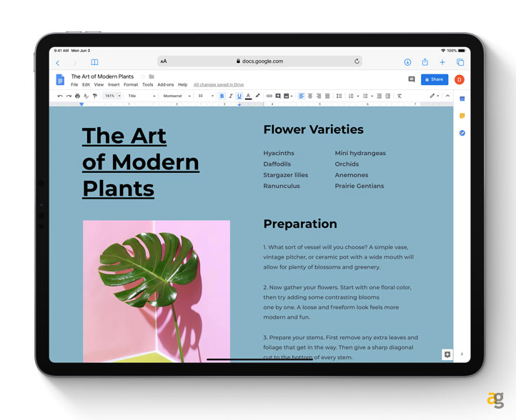Screen dimensions: 516x420
Task: Open font dropdown Montserrat
Action: (x=177, y=96)
